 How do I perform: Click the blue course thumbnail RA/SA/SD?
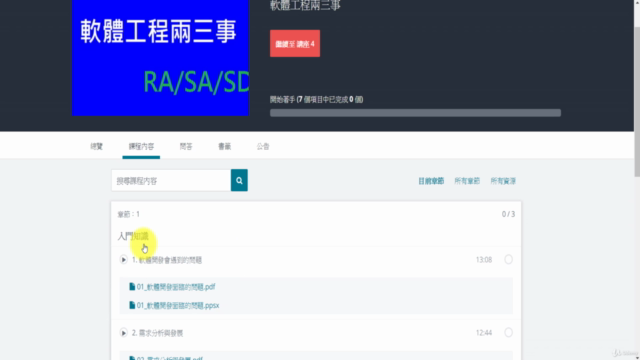pyautogui.click(x=160, y=58)
